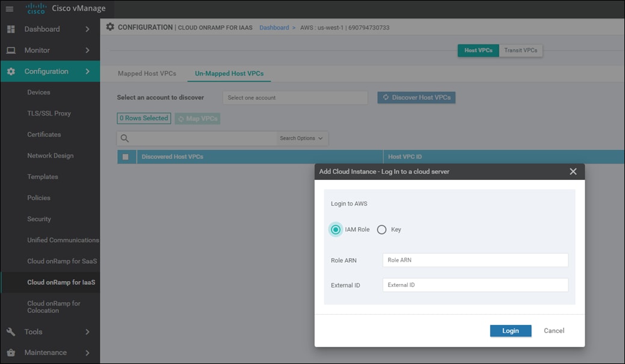Select the Host VPCs toggle tab

[478, 50]
